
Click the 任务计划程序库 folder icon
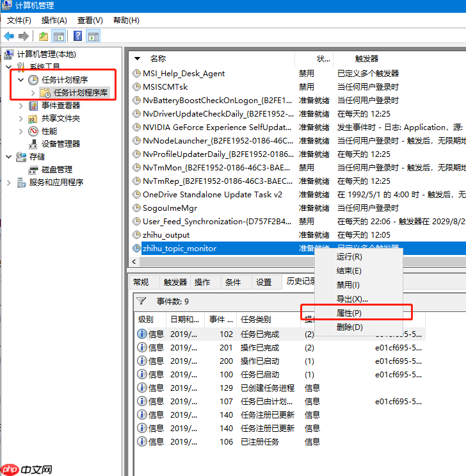(x=45, y=93)
